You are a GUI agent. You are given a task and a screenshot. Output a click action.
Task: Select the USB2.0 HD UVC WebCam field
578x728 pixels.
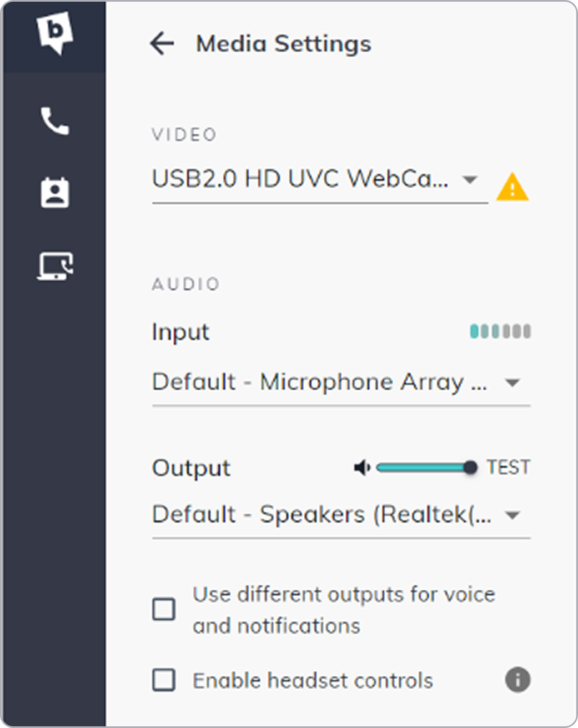300,180
